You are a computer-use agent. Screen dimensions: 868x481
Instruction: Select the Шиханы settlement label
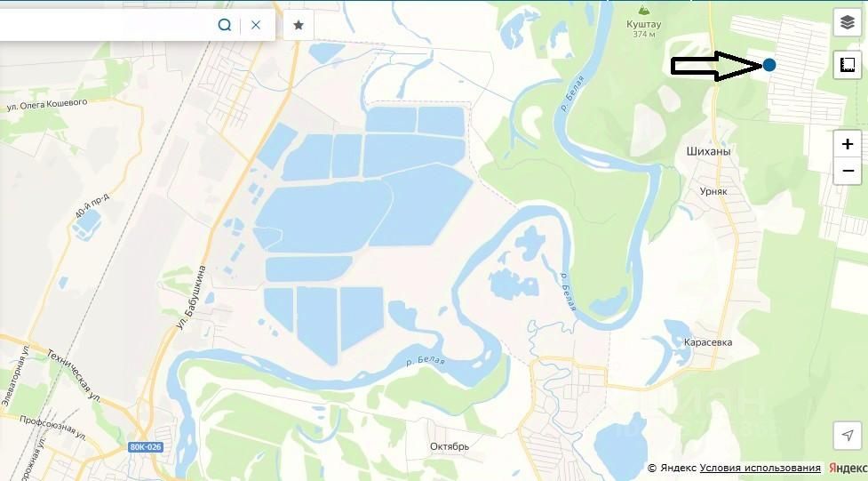(x=708, y=151)
